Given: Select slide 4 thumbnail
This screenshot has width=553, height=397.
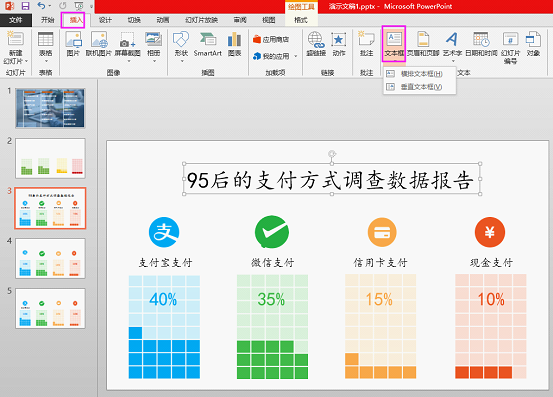Looking at the screenshot, I should (50, 258).
